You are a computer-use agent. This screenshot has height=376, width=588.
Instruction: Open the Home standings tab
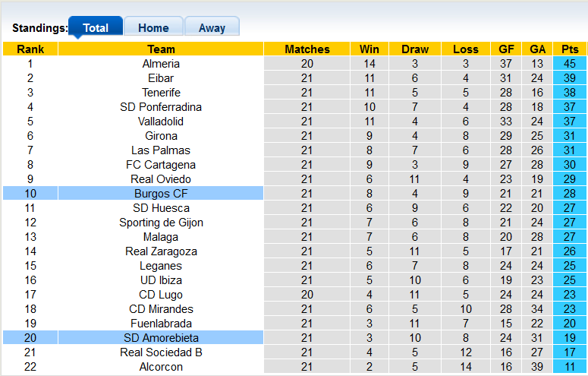click(x=153, y=28)
